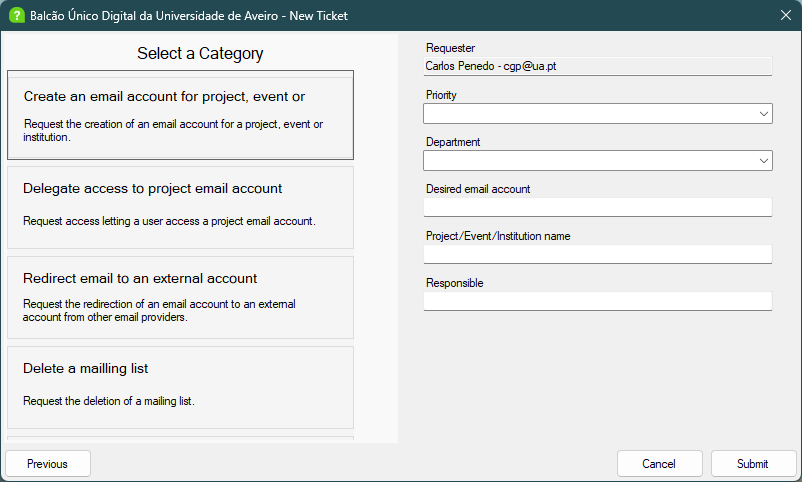The image size is (802, 482).
Task: Click the Desired email account field
Action: (597, 207)
